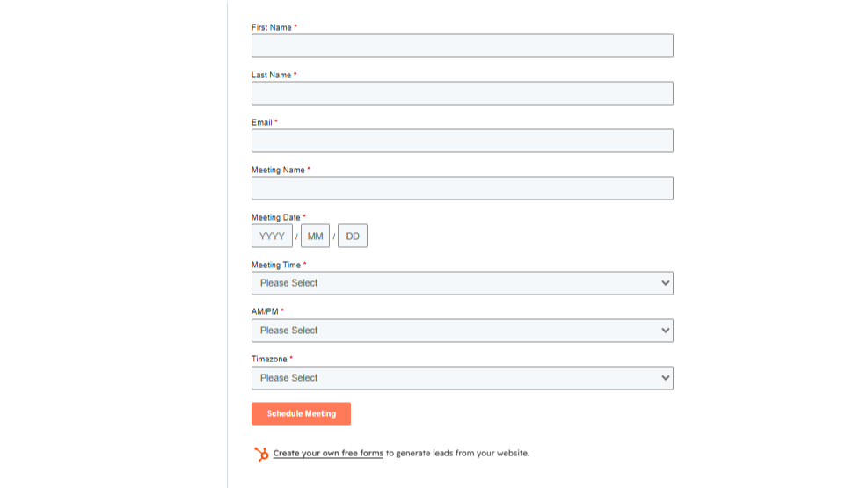Image resolution: width=868 pixels, height=488 pixels.
Task: Click the DD day date field
Action: [x=353, y=236]
